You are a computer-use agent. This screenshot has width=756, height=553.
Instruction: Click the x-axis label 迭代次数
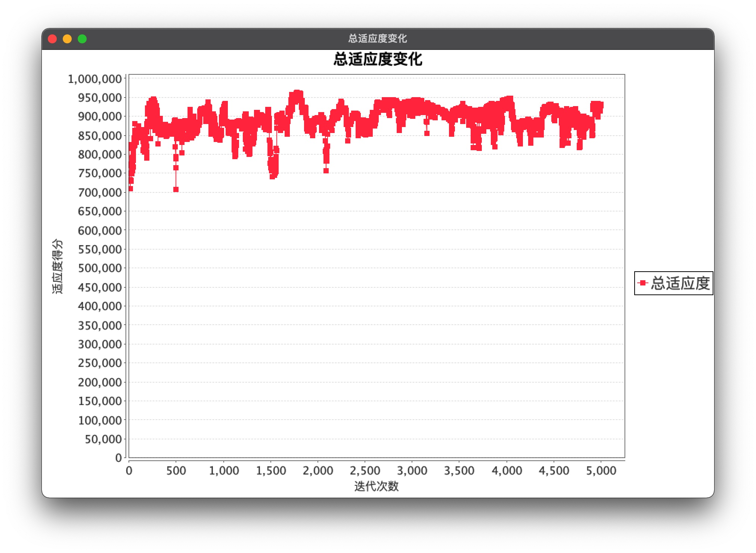click(x=377, y=486)
